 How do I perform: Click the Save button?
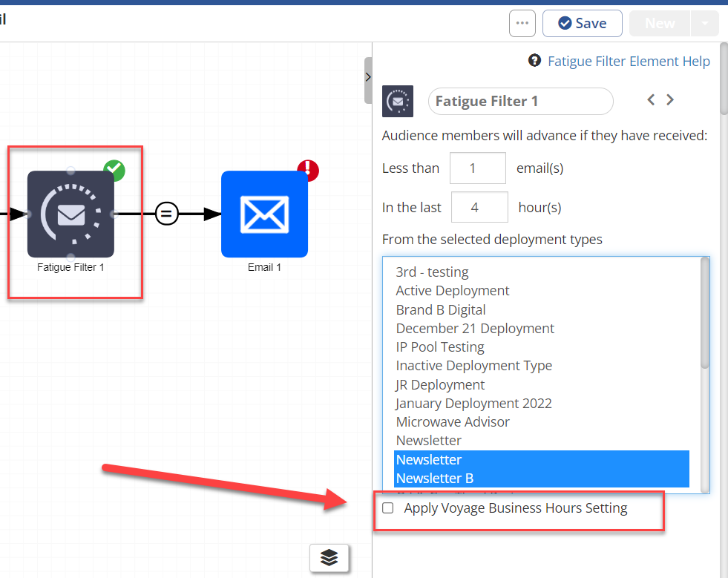pyautogui.click(x=582, y=24)
